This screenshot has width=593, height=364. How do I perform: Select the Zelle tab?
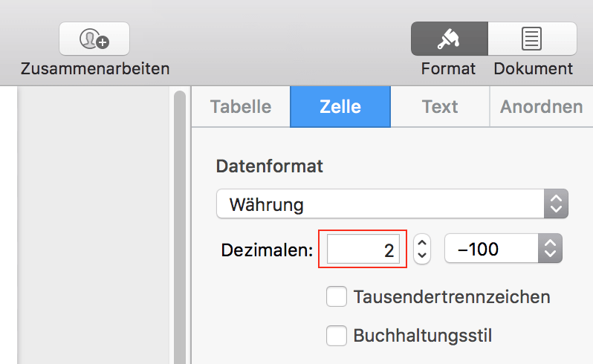[340, 106]
